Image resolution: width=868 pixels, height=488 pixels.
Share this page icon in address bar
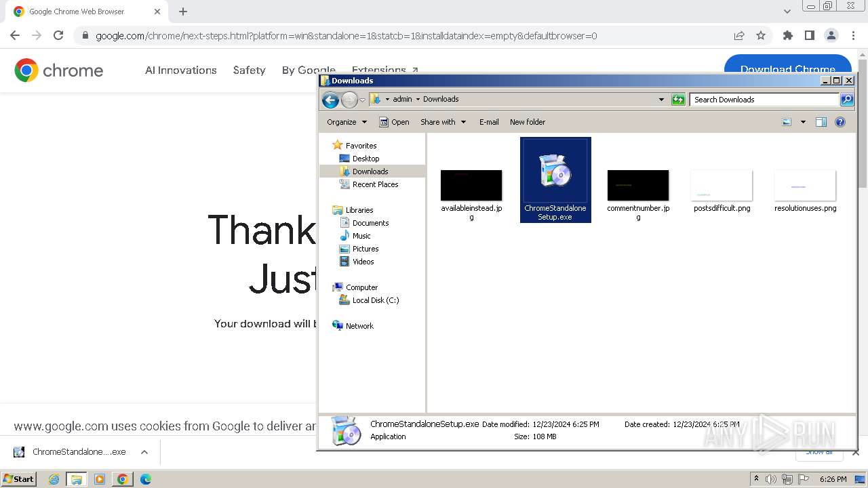(739, 36)
